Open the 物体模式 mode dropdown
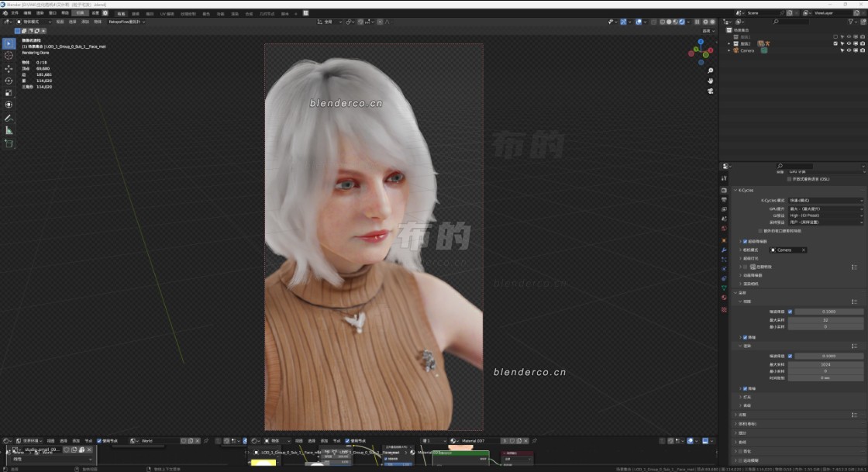The height and width of the screenshot is (472, 868). pos(34,22)
